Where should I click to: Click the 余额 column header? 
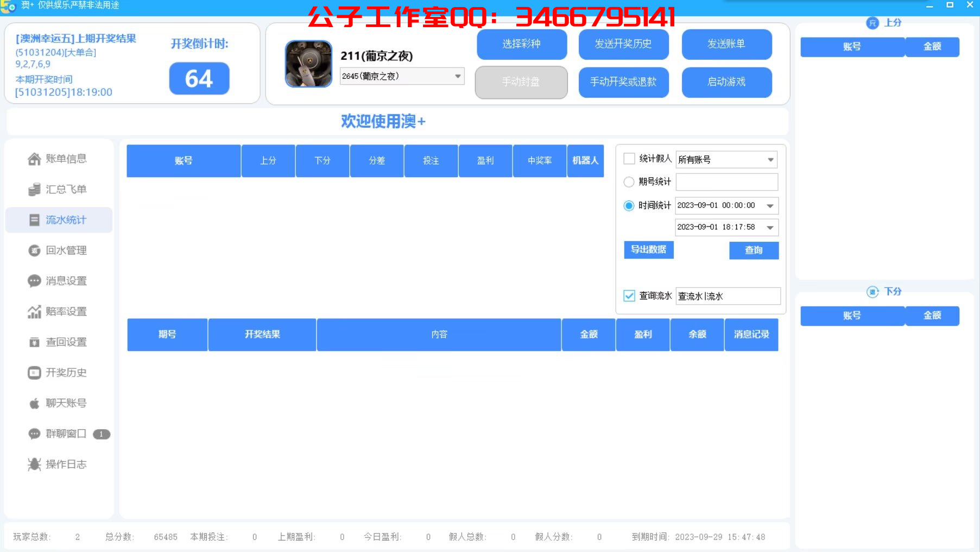pyautogui.click(x=697, y=335)
